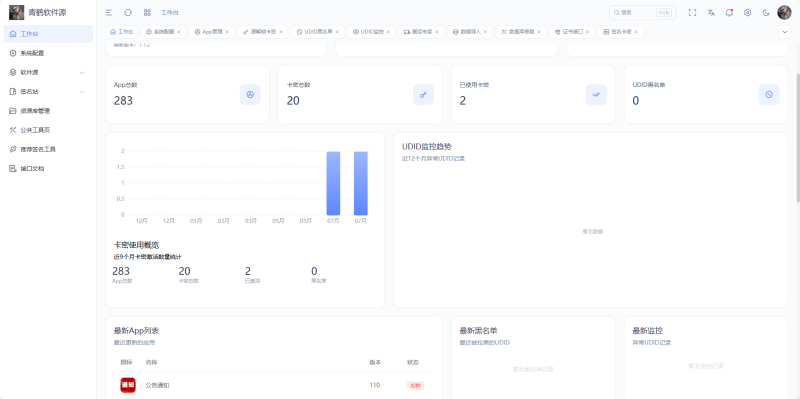800x399 pixels.
Task: Select 工作台 in the sidebar
Action: point(48,34)
